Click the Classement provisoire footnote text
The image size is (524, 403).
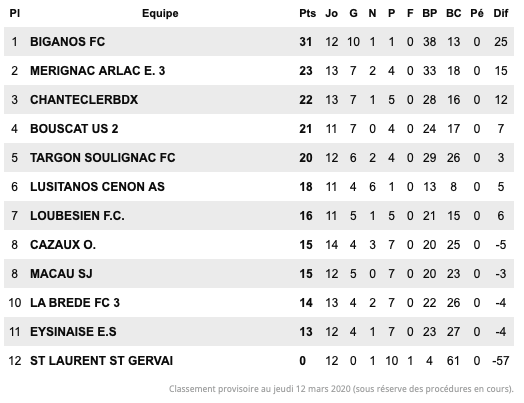tap(341, 389)
